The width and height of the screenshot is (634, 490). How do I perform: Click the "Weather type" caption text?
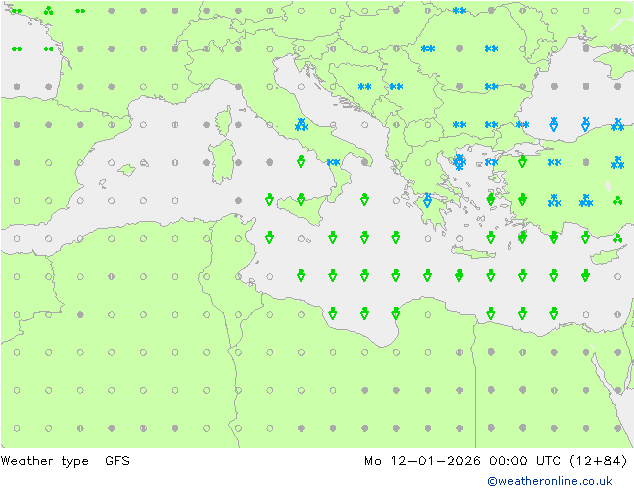44,461
